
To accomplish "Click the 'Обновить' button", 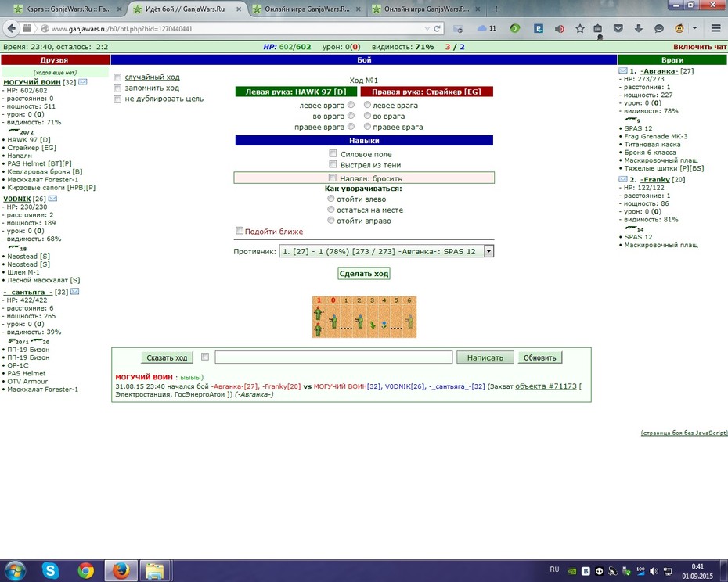I will click(540, 357).
